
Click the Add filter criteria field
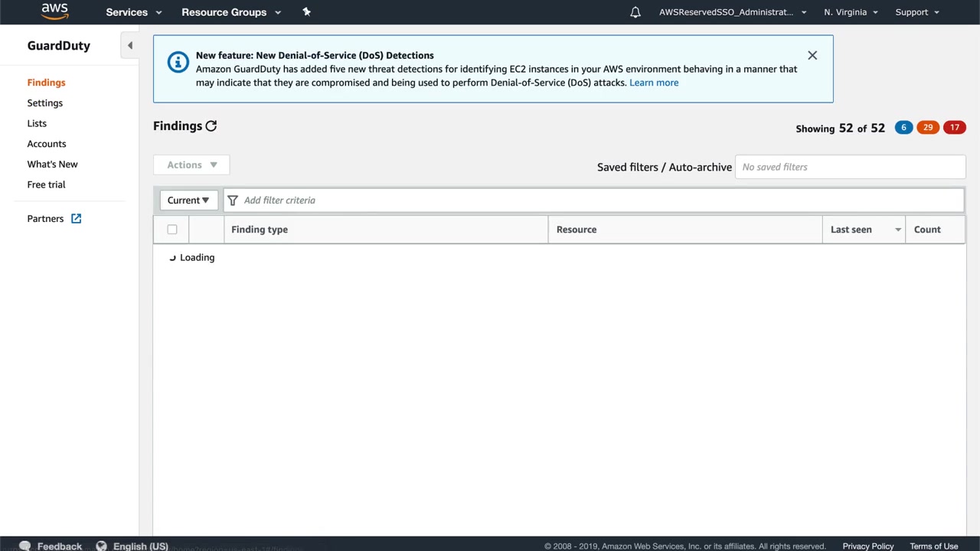(593, 201)
